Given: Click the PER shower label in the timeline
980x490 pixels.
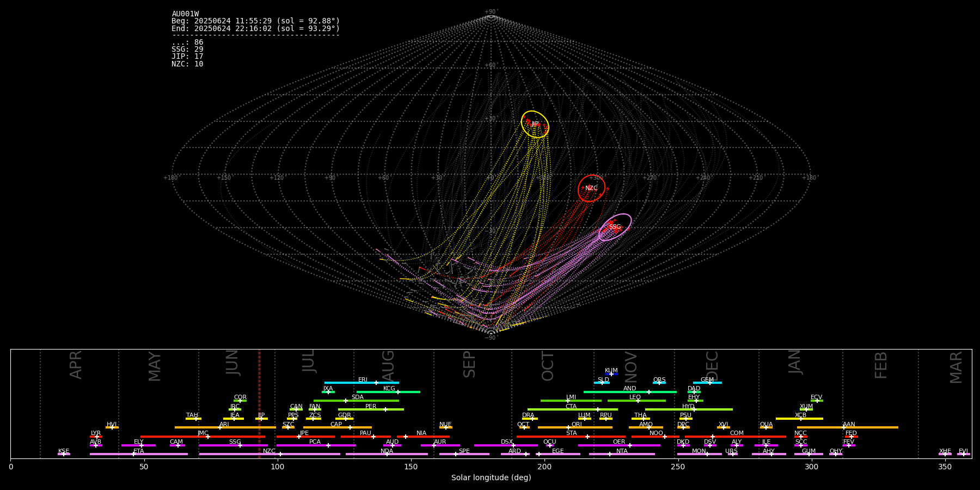Looking at the screenshot, I should [371, 407].
